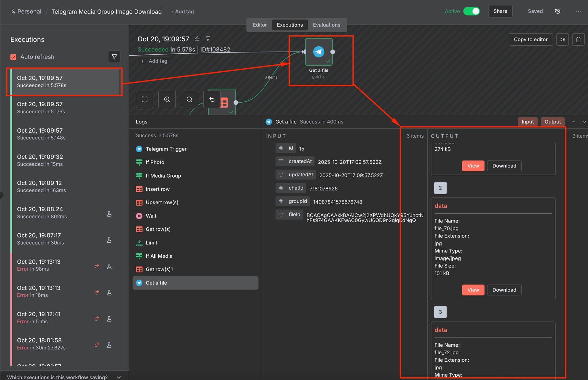Click the thumbs up rating icon
The width and height of the screenshot is (588, 380).
point(197,39)
